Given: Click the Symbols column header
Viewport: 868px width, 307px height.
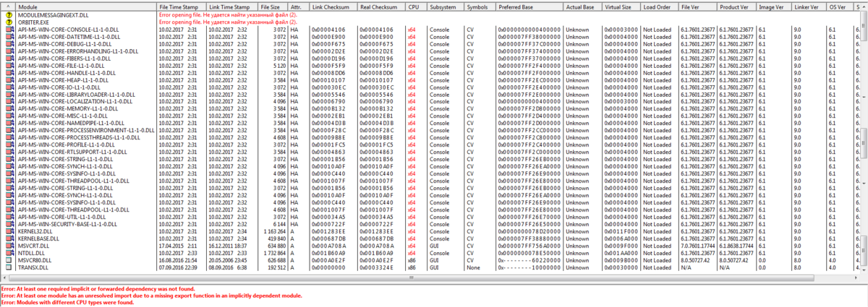Looking at the screenshot, I should [480, 6].
